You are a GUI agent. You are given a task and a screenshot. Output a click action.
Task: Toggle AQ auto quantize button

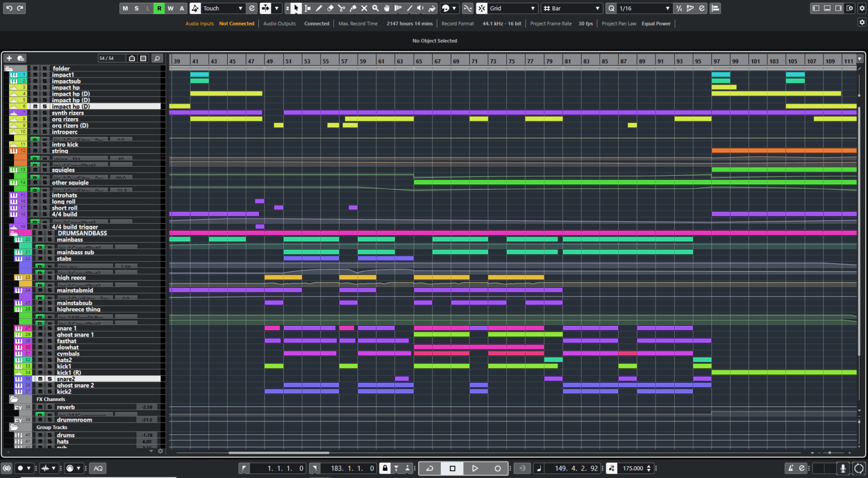[x=98, y=468]
